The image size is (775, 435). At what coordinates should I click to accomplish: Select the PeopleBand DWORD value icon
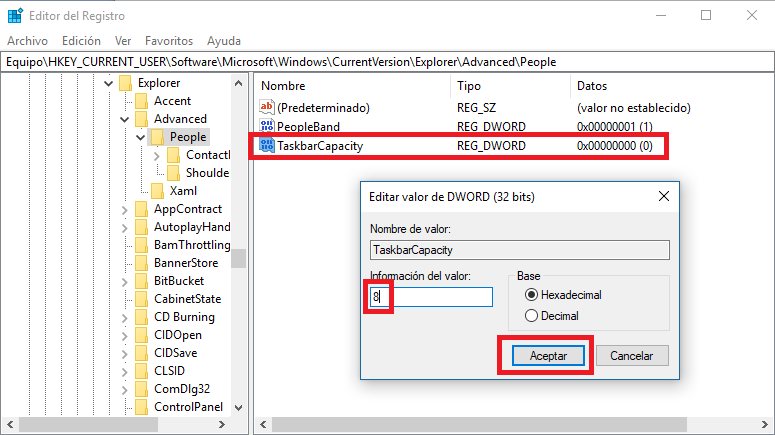267,126
